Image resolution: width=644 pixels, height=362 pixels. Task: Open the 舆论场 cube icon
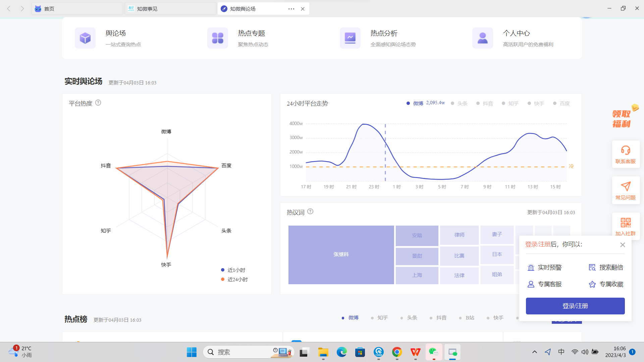pos(85,38)
